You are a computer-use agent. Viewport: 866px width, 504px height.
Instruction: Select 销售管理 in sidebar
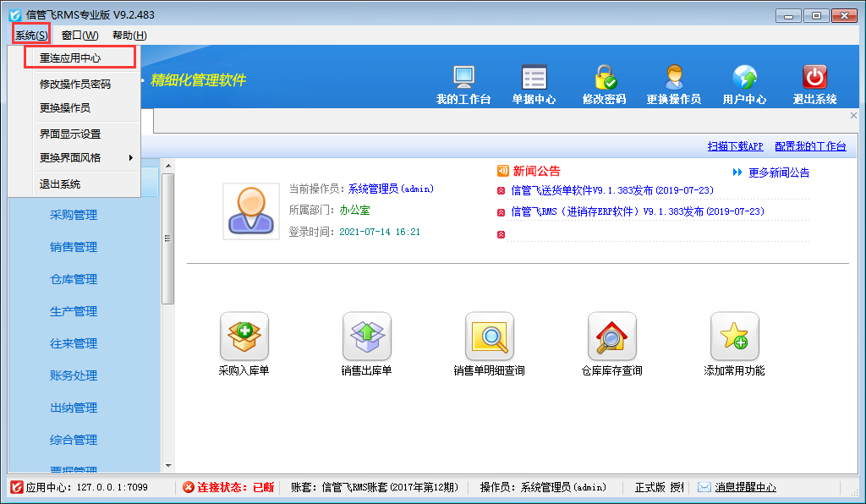[x=74, y=247]
